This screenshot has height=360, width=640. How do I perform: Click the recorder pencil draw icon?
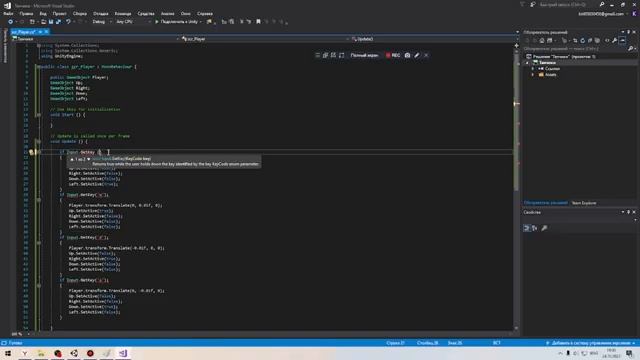tap(417, 55)
